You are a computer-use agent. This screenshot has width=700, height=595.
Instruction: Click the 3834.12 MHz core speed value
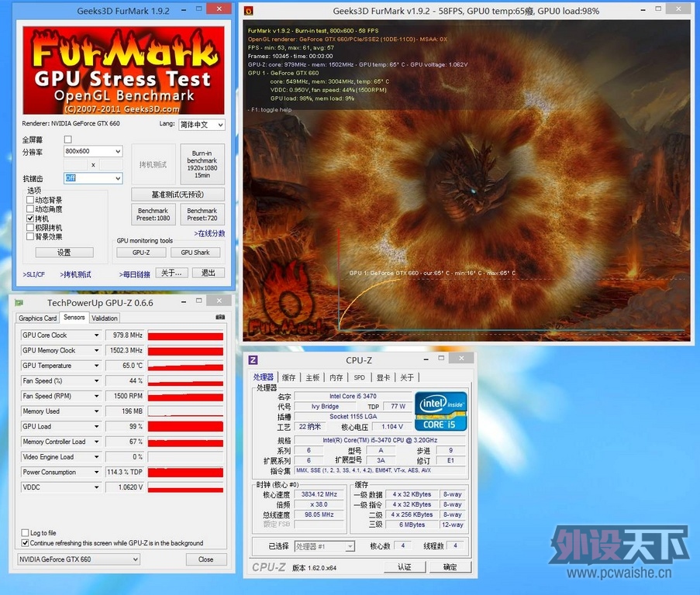point(319,494)
